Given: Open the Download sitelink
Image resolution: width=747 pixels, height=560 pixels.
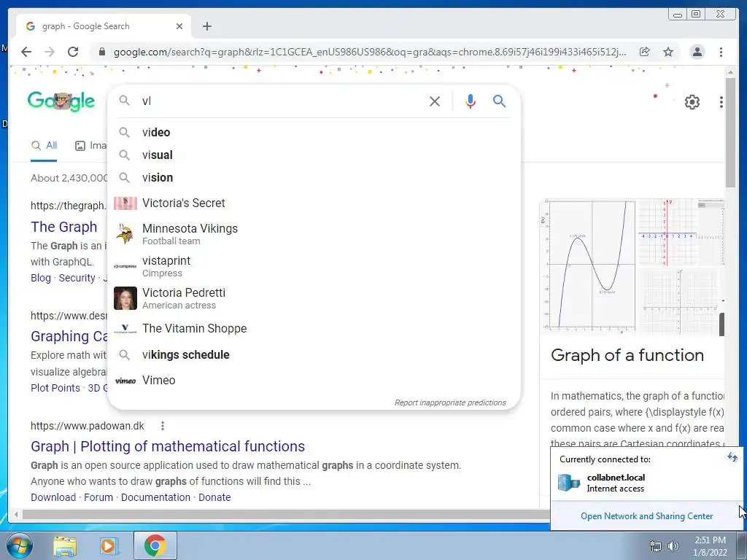Looking at the screenshot, I should pyautogui.click(x=53, y=497).
